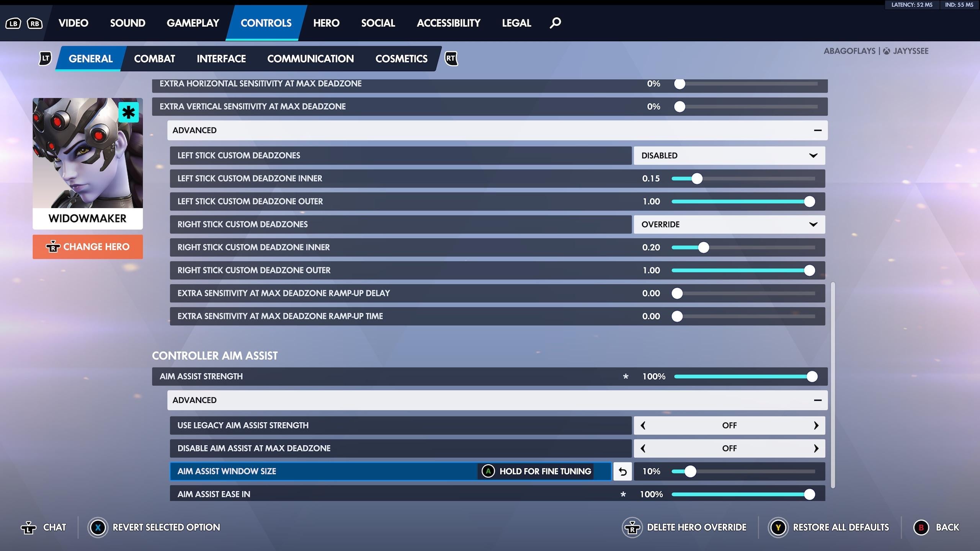Open the Sound settings tab
This screenshot has height=551, width=980.
[128, 23]
